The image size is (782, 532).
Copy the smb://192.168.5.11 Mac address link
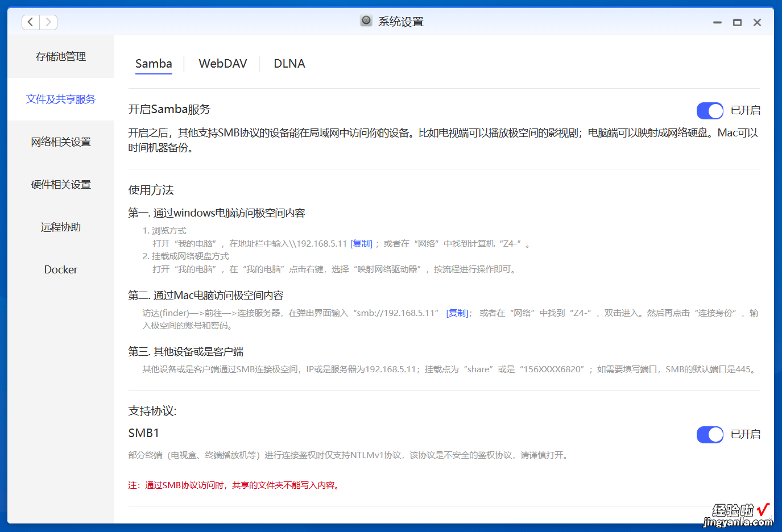click(x=457, y=313)
